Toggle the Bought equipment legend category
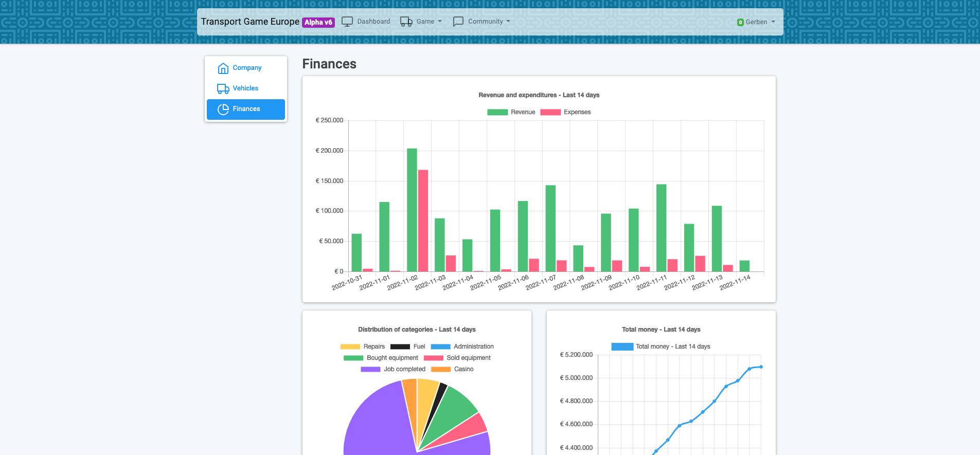980x455 pixels. point(381,358)
